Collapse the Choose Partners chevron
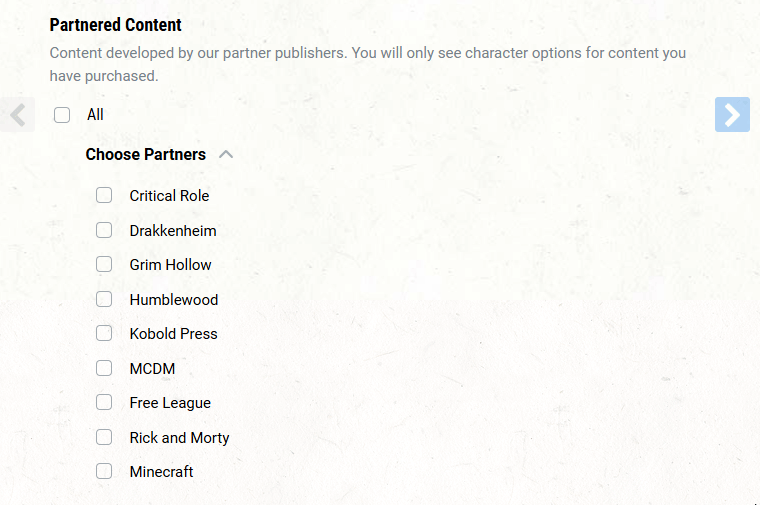The height and width of the screenshot is (505, 760). 226,155
